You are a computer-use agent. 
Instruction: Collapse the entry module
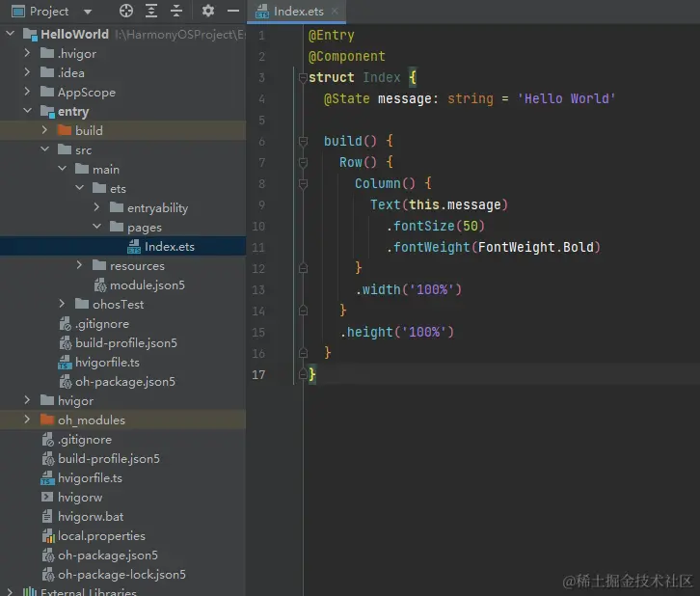27,110
